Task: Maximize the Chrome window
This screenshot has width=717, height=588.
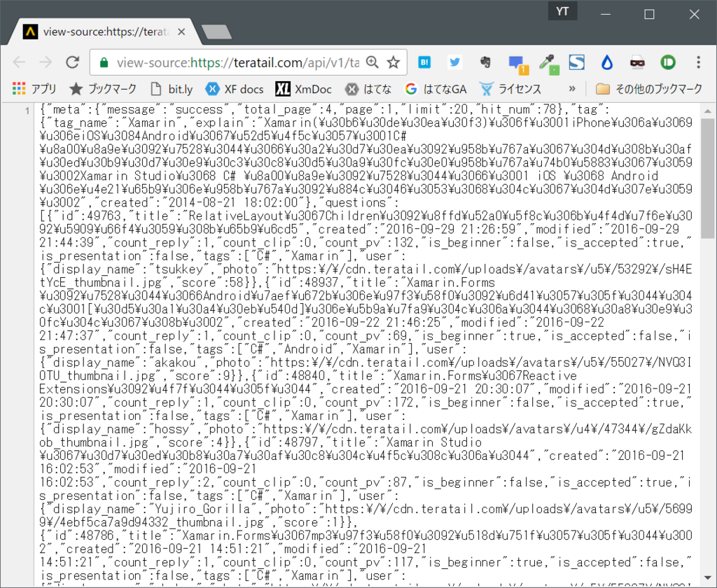Action: click(x=649, y=14)
